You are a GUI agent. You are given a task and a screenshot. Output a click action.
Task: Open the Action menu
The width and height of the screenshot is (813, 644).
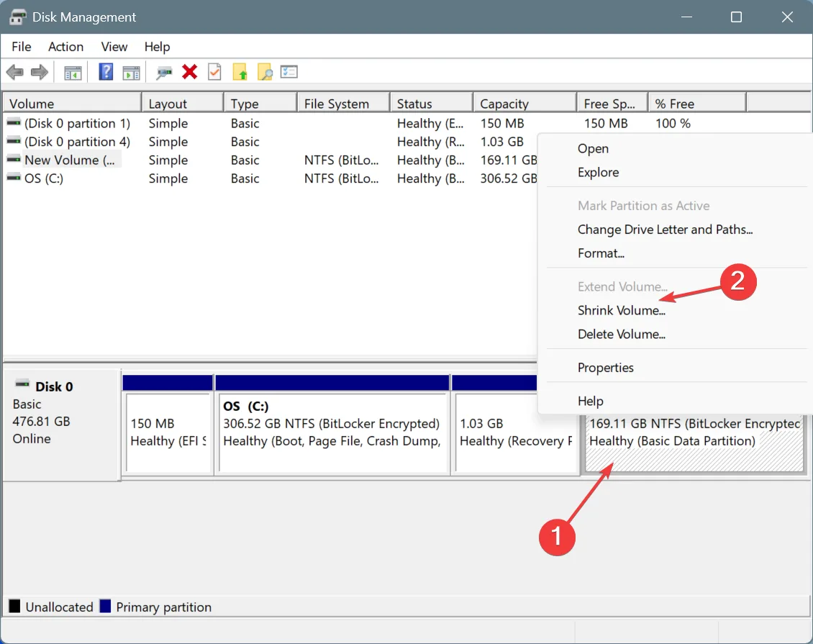pos(66,47)
